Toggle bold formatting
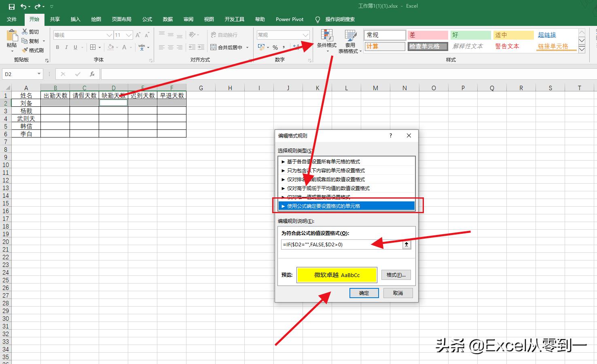Viewport: 597px width, 364px height. pyautogui.click(x=57, y=47)
